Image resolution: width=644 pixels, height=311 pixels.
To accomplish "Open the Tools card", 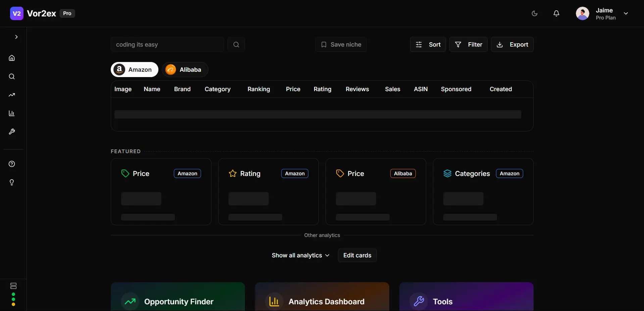I will point(466,297).
